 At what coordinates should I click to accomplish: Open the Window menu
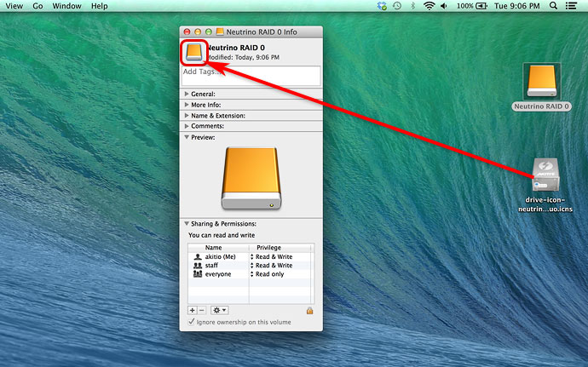66,6
